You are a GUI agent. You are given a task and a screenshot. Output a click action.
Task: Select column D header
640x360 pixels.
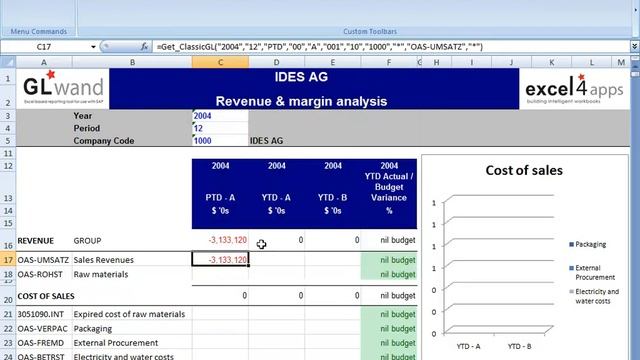point(276,62)
